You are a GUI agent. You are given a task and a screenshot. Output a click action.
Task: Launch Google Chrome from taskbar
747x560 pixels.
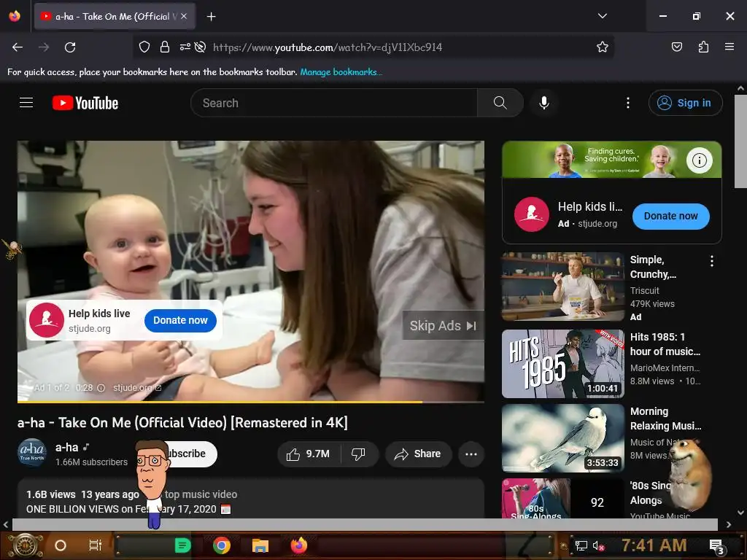(x=222, y=545)
